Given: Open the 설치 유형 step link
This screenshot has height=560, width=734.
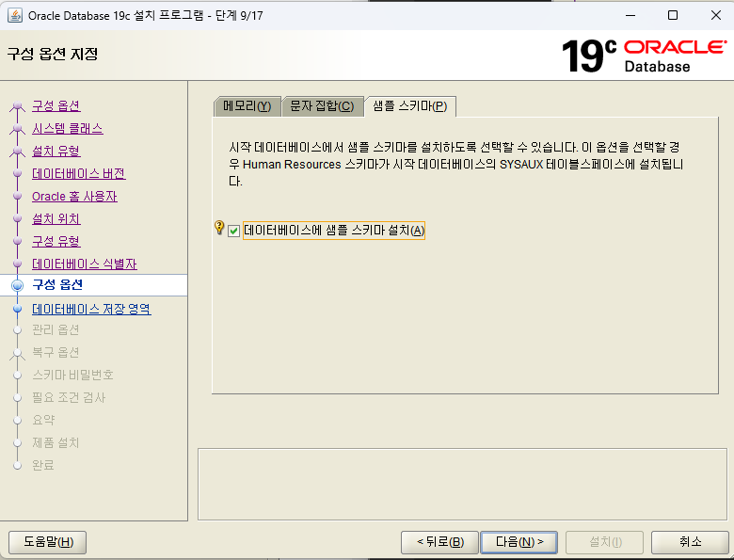Looking at the screenshot, I should tap(56, 152).
